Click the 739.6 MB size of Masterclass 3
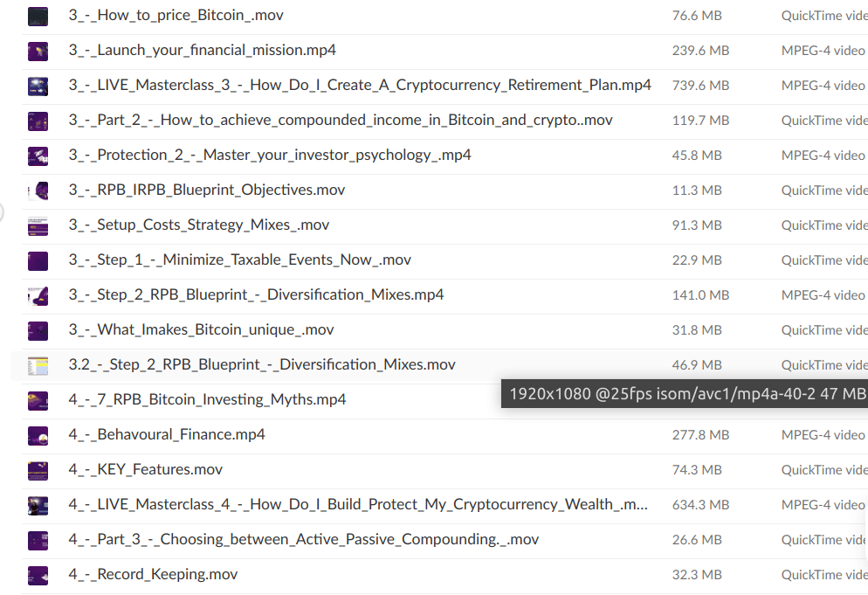868x595 pixels. coord(700,86)
